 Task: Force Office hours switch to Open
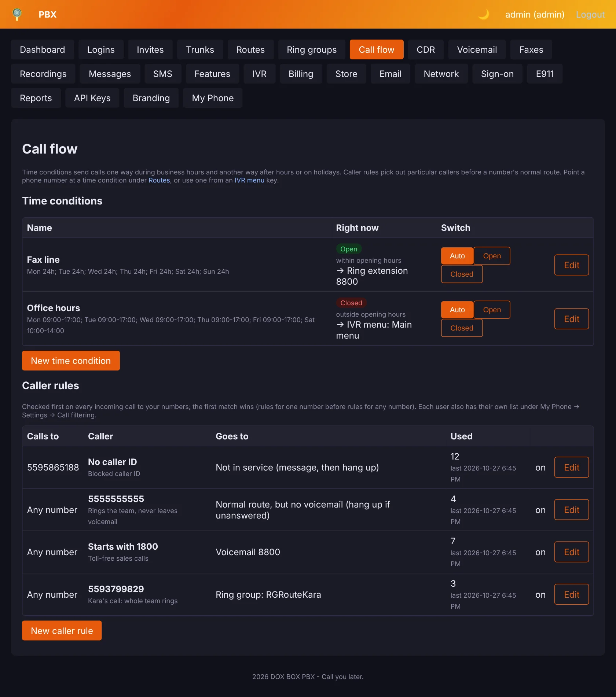tap(492, 310)
